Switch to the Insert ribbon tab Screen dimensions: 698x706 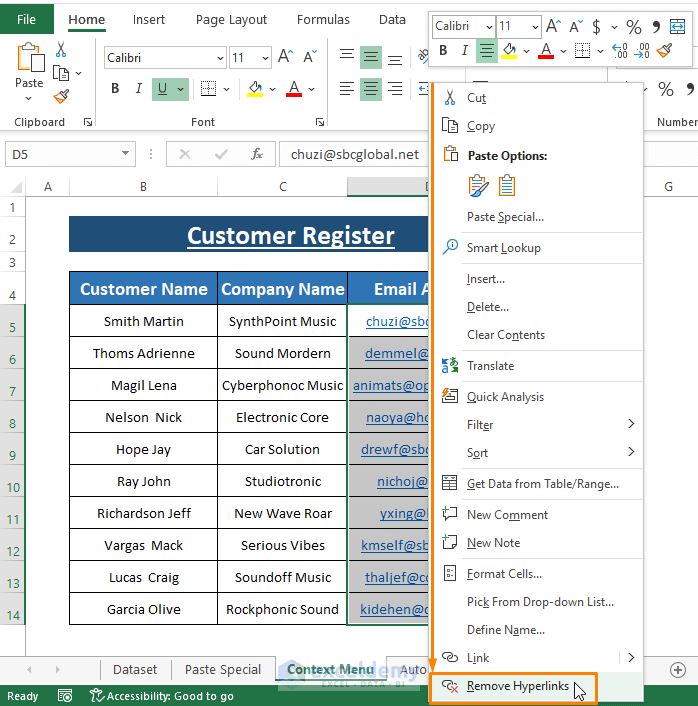coord(149,19)
